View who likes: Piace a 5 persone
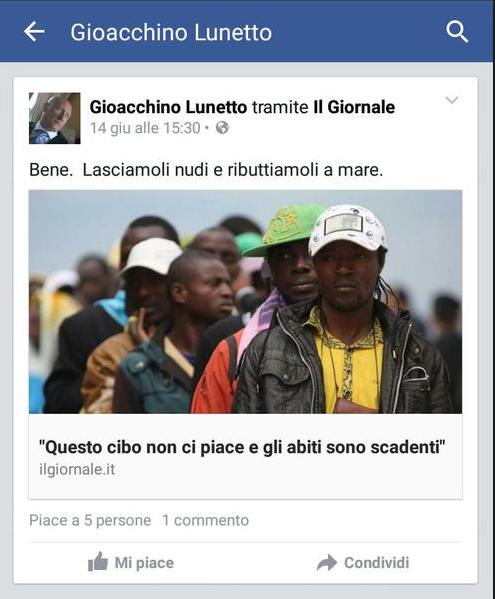Image resolution: width=495 pixels, height=599 pixels. click(x=90, y=520)
